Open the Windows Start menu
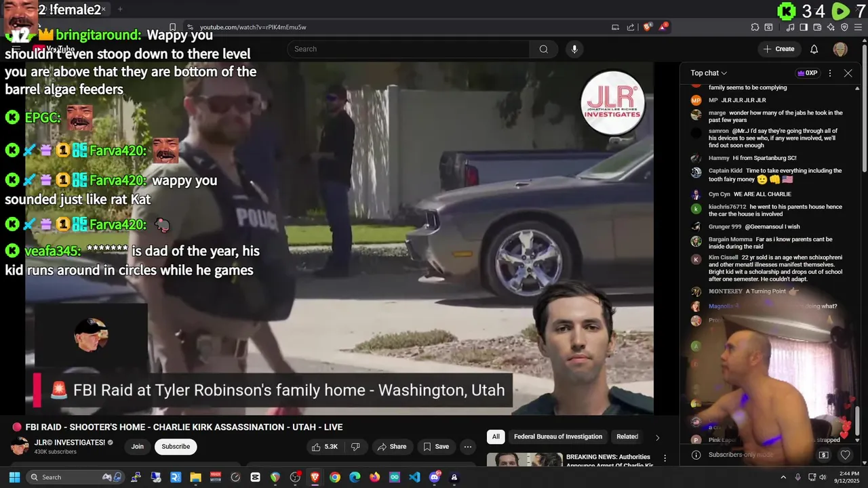 14,477
